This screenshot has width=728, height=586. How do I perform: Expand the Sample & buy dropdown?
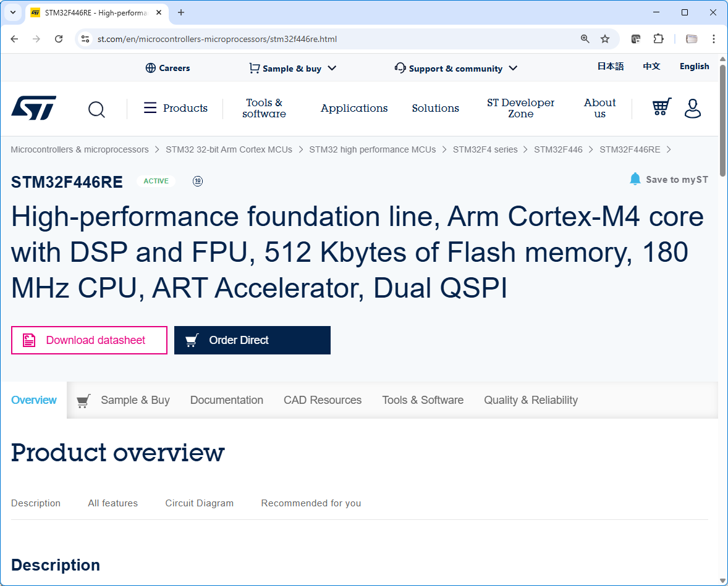pyautogui.click(x=332, y=69)
